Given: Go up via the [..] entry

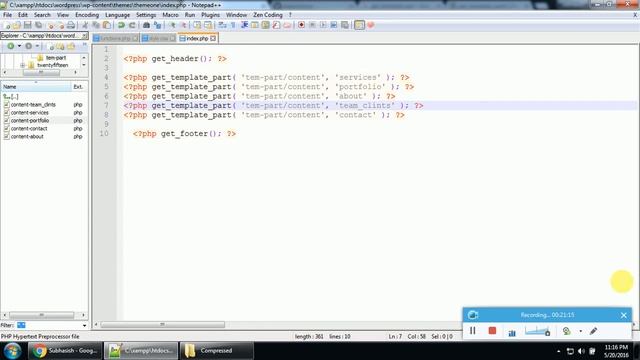Looking at the screenshot, I should 11,97.
